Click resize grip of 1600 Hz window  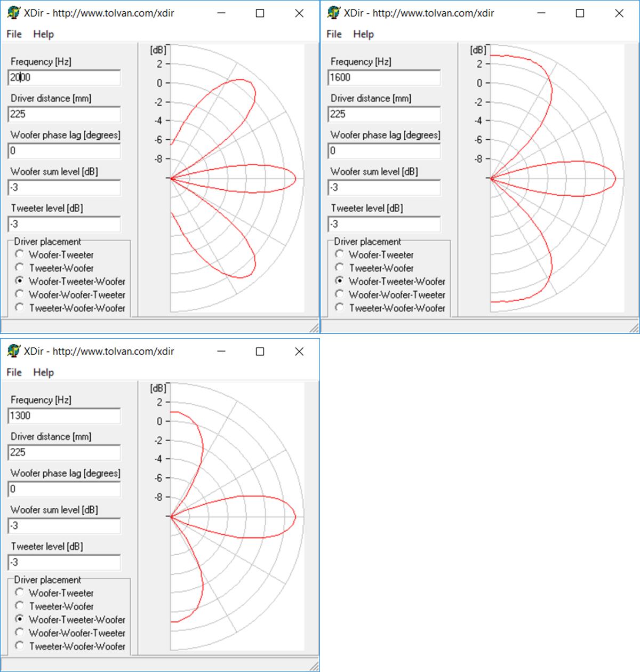pos(634,327)
